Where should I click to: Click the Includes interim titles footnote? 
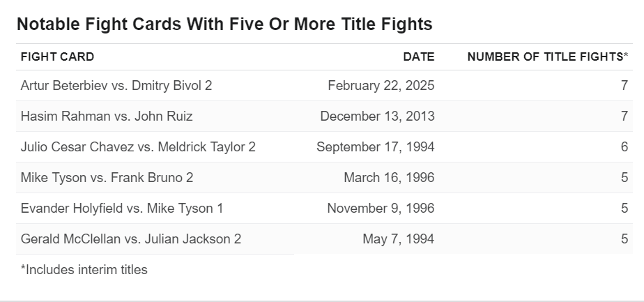[84, 269]
